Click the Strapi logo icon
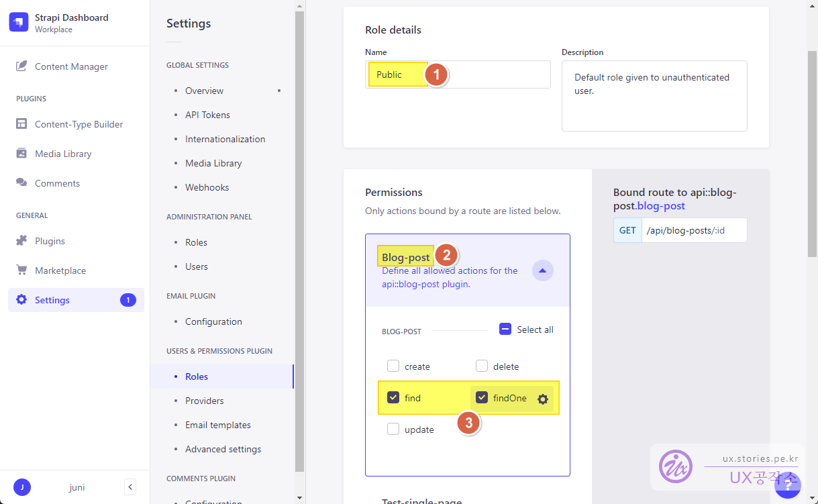Image resolution: width=818 pixels, height=504 pixels. pos(19,22)
